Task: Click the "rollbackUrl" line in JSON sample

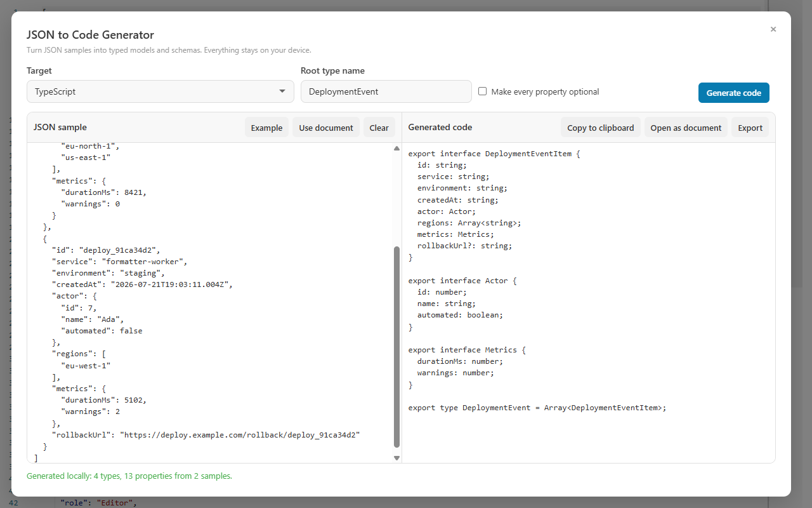Action: point(206,435)
